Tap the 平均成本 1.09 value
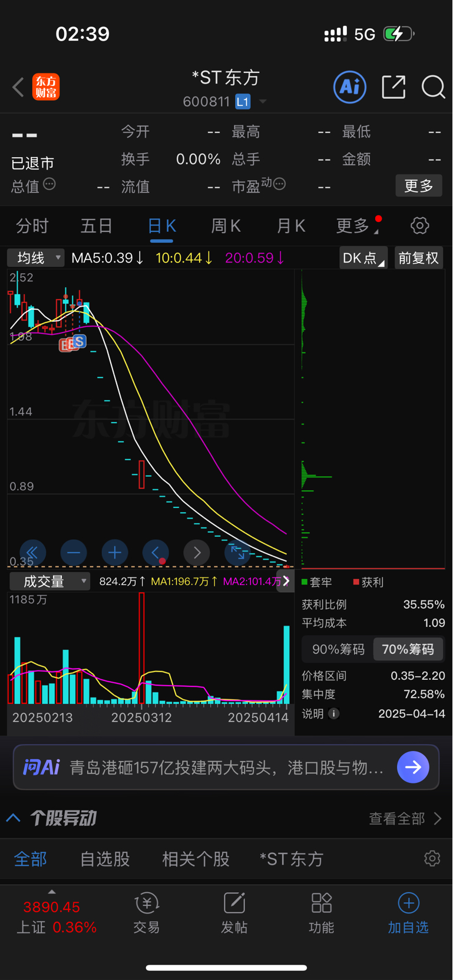 [x=434, y=623]
